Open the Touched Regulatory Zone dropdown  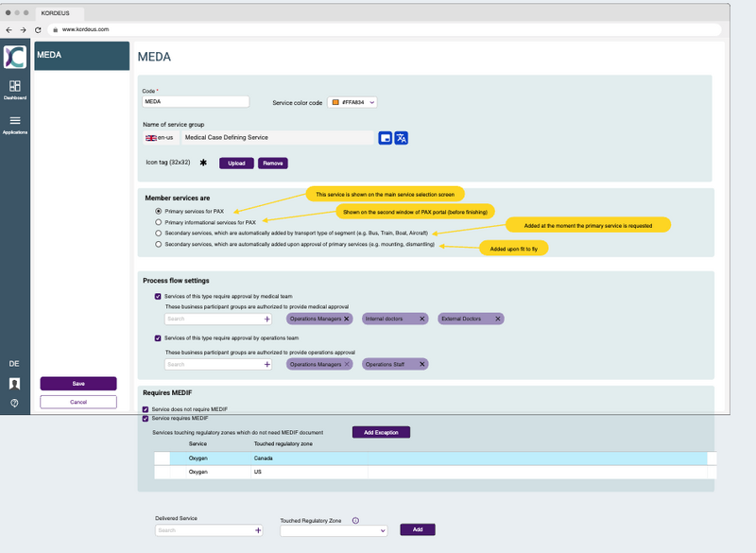pos(334,531)
